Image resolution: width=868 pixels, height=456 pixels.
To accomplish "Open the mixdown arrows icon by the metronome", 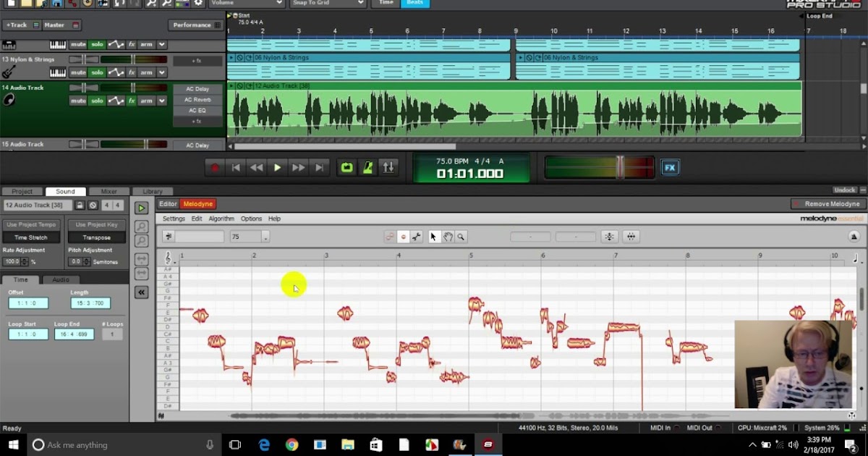I will (388, 168).
